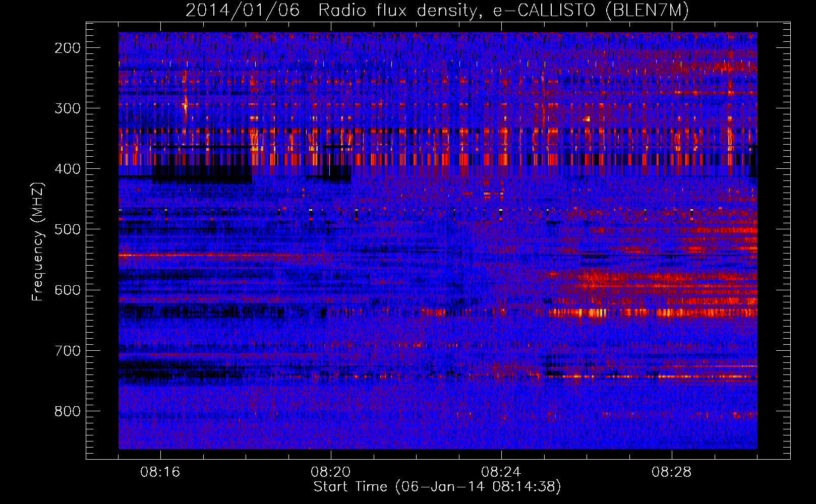The width and height of the screenshot is (816, 504).
Task: Click the Frequency (MHZ) axis title
Action: click(38, 241)
